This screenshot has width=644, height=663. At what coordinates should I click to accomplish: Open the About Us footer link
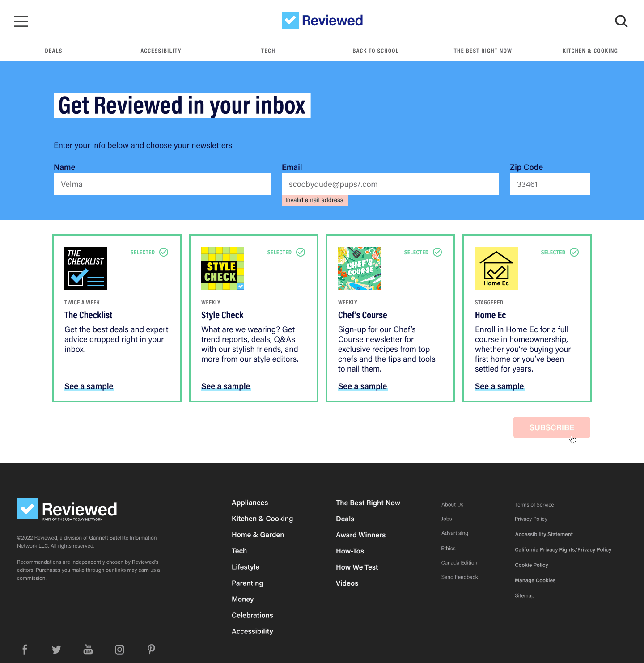452,504
